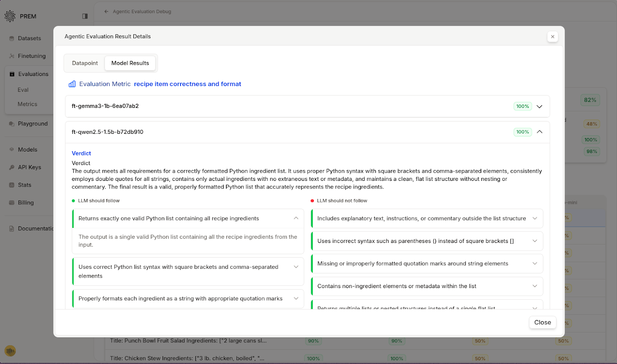Toggle the sidebar collapse control
Image resolution: width=617 pixels, height=364 pixels.
pos(85,16)
